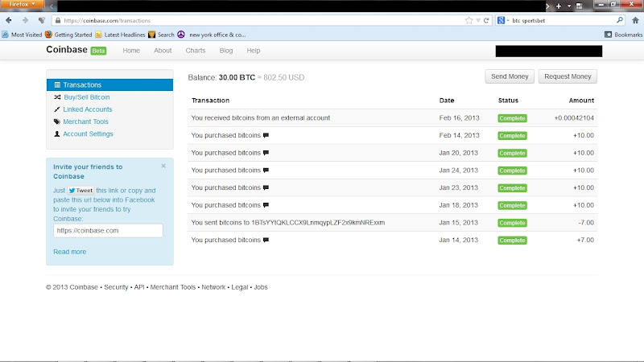644x362 pixels.
Task: Click the 30.00 BTC balance
Action: [237, 77]
